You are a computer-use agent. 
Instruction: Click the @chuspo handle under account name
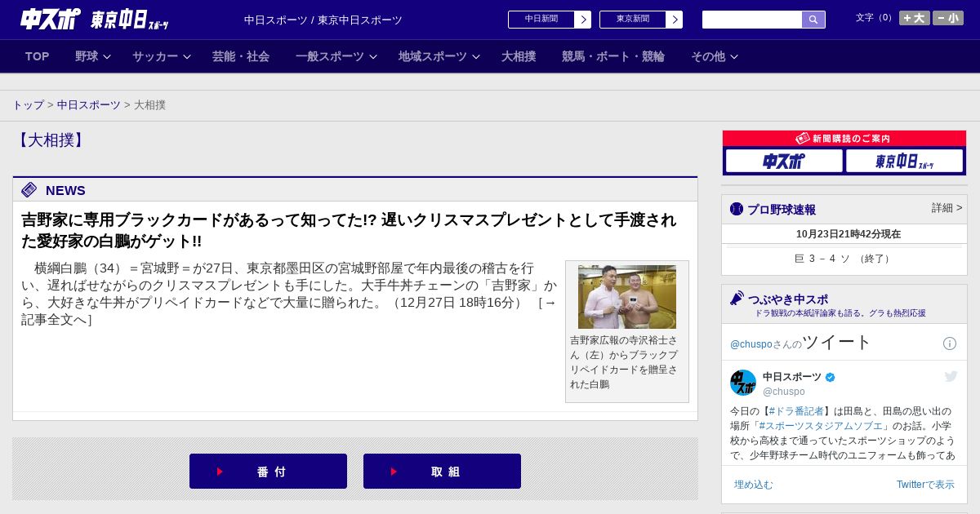point(784,392)
